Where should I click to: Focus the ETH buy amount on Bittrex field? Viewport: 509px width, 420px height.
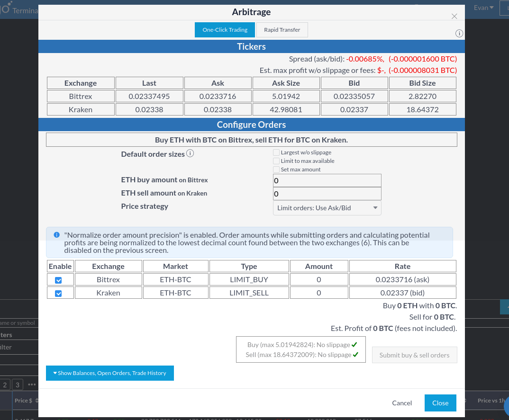coord(327,181)
